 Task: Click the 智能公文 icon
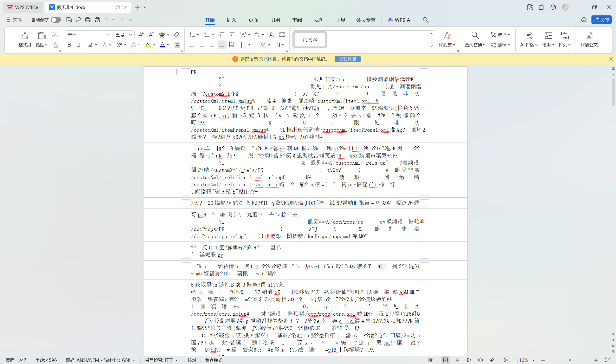(x=589, y=36)
